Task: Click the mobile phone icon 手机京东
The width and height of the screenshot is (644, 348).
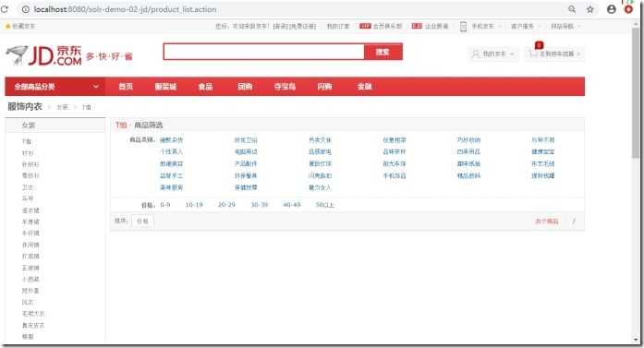Action: (463, 26)
